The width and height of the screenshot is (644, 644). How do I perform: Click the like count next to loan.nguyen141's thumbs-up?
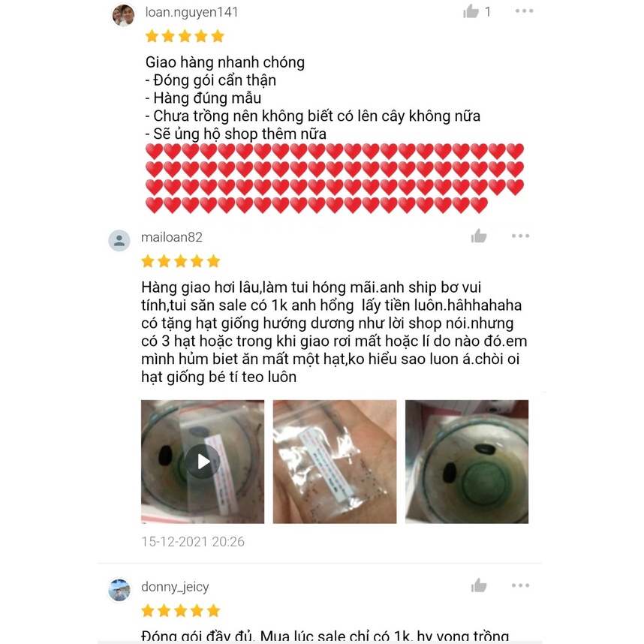tap(488, 12)
